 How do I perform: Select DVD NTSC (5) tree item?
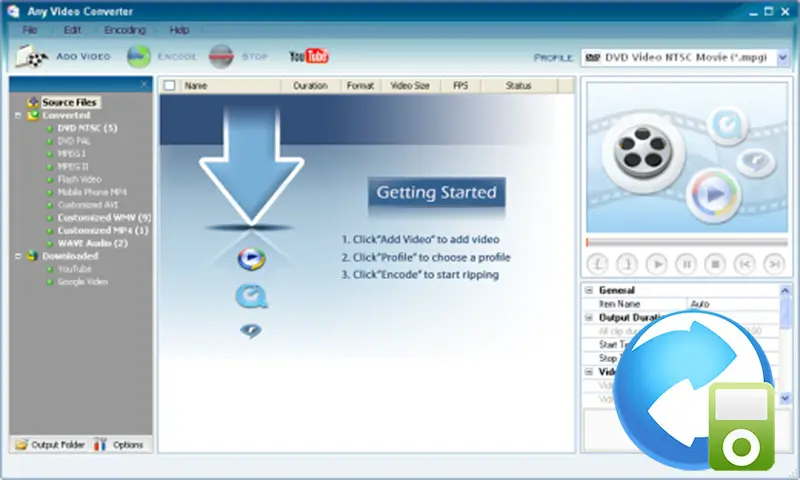tap(87, 129)
